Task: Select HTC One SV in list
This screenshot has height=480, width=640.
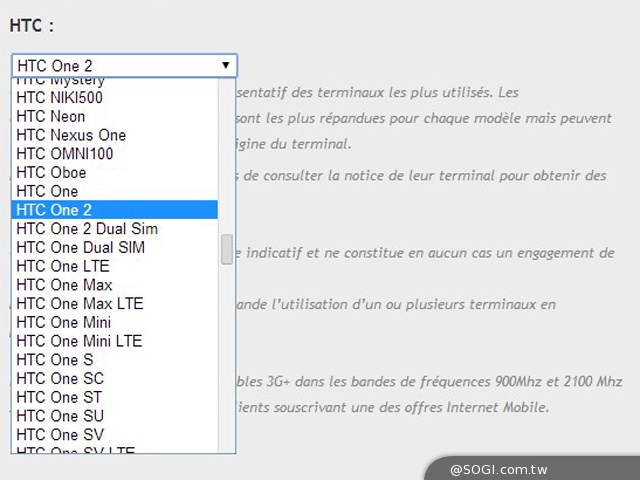Action: point(59,435)
